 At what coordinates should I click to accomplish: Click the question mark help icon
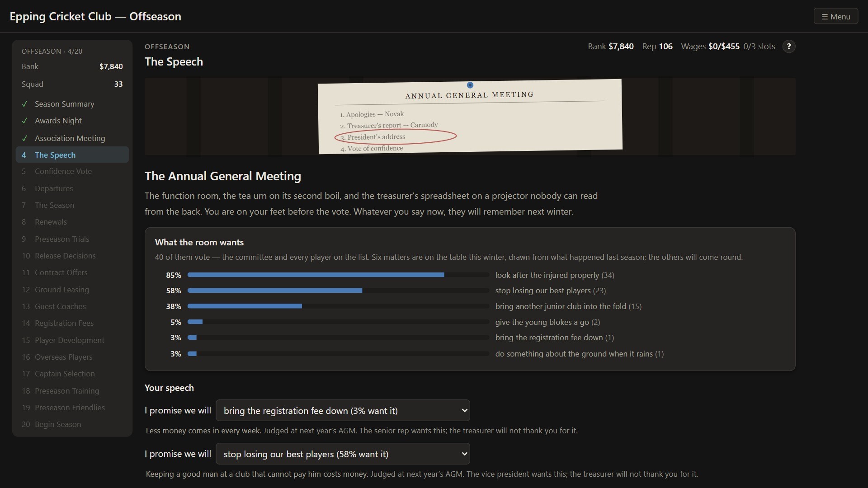(x=789, y=47)
